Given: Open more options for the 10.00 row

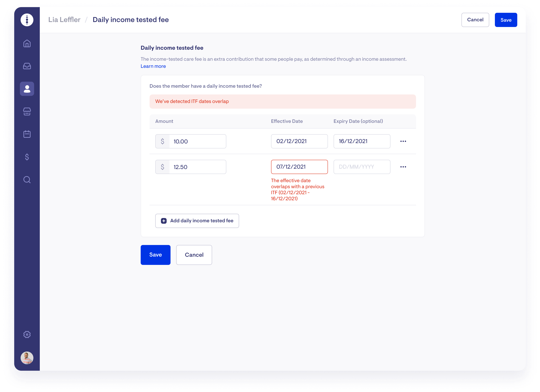Looking at the screenshot, I should point(403,141).
